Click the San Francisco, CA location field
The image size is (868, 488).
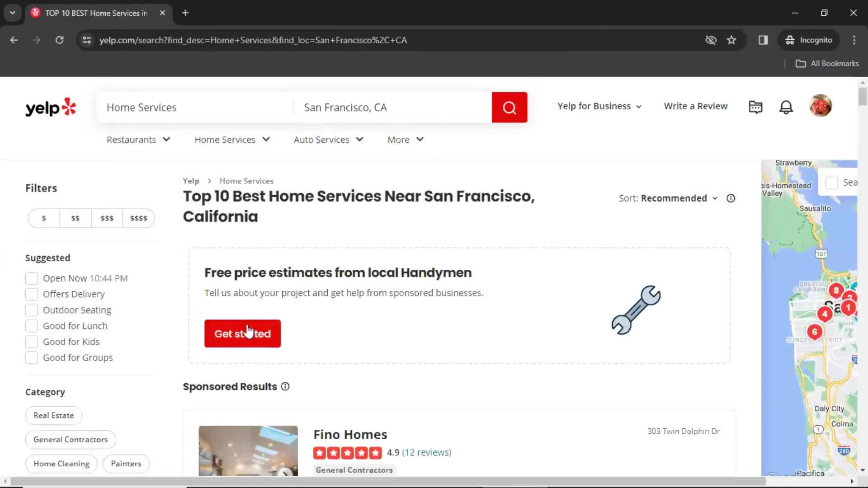coord(392,108)
